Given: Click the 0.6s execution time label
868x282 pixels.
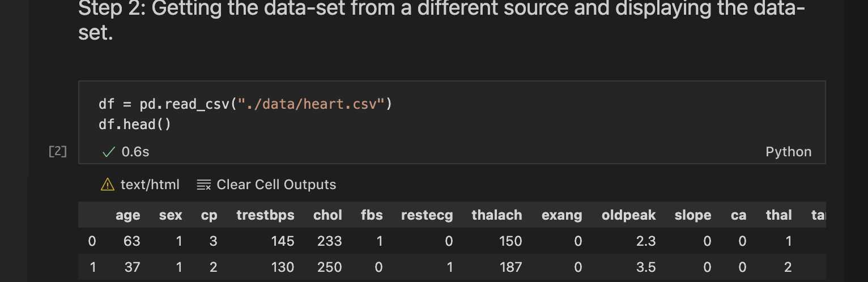Looking at the screenshot, I should pyautogui.click(x=135, y=152).
